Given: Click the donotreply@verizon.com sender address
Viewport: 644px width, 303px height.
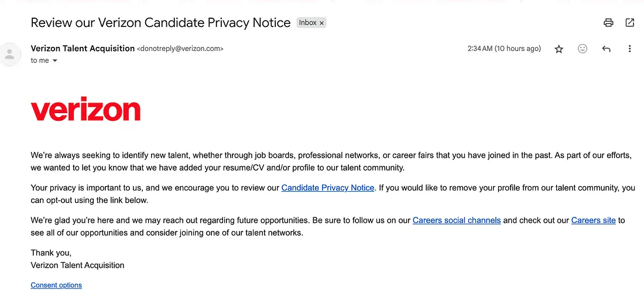Looking at the screenshot, I should [180, 49].
